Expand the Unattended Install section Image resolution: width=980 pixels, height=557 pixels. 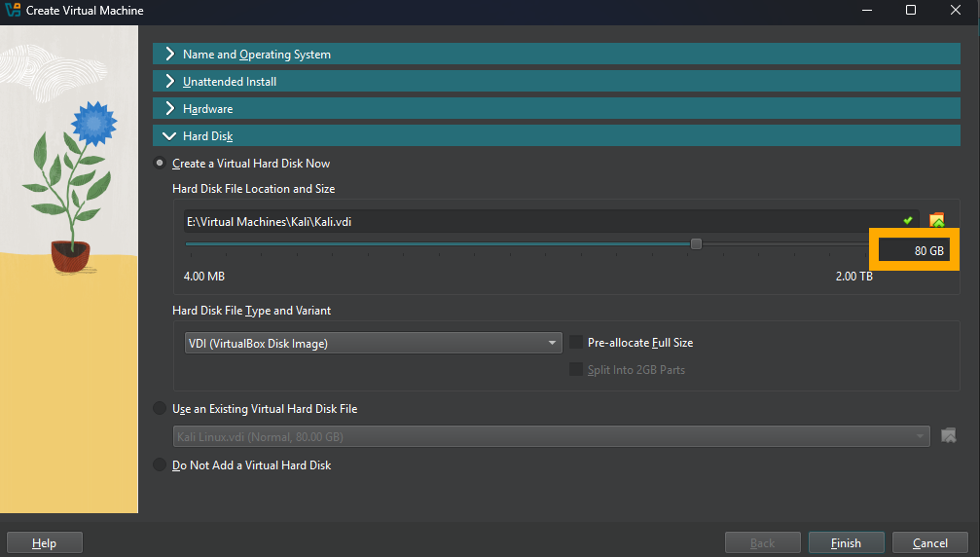point(557,81)
